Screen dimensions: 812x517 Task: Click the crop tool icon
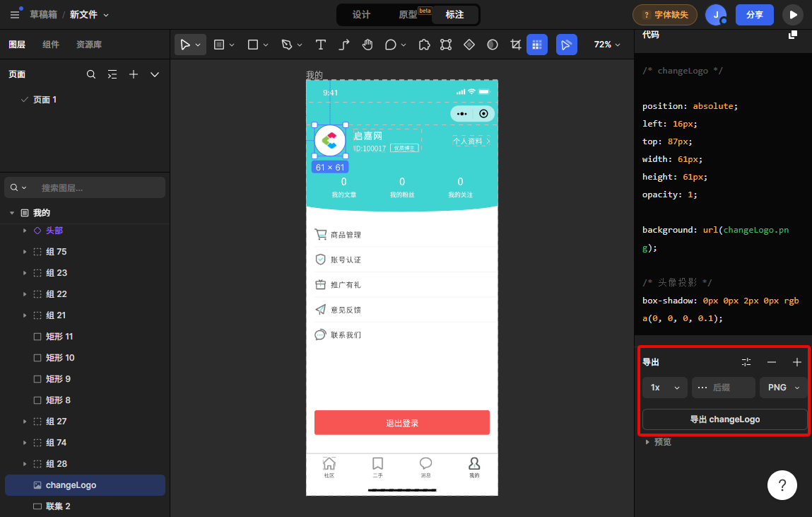515,45
